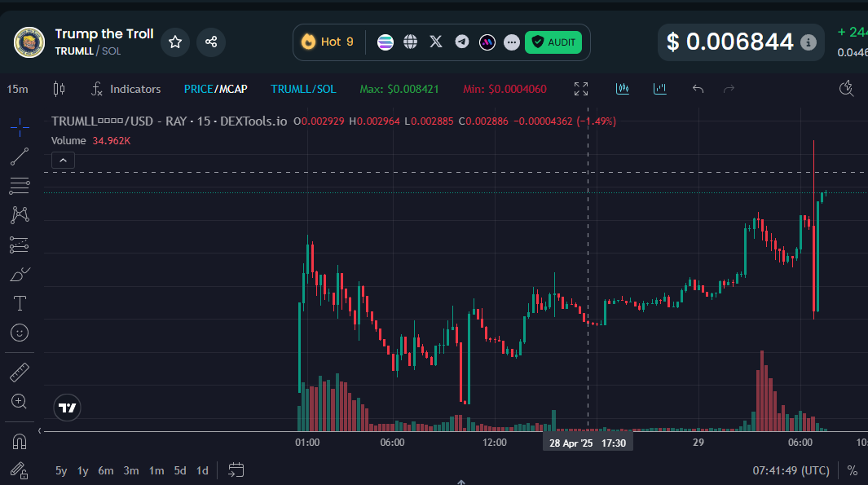Select the pattern drawing tool

pos(20,215)
